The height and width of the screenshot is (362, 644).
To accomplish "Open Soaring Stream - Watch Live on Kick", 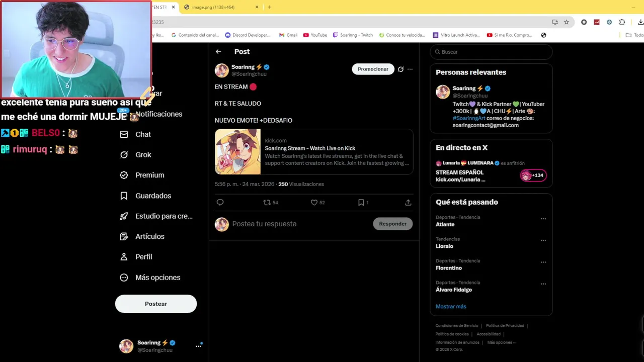I will [310, 148].
